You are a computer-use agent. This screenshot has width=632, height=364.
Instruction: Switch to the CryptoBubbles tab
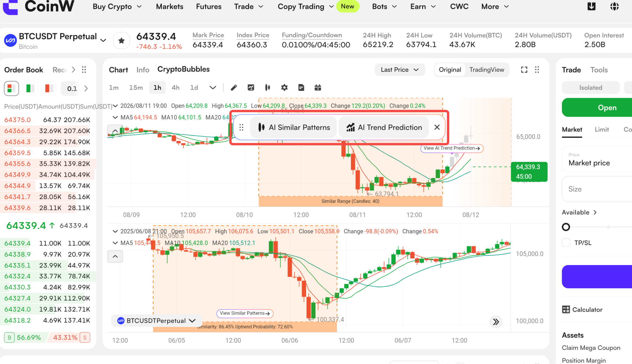coord(183,69)
